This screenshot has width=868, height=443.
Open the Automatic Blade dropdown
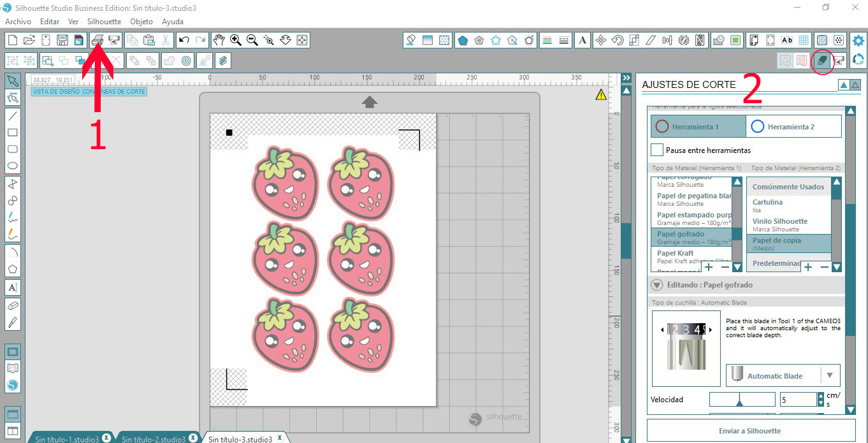(x=783, y=375)
